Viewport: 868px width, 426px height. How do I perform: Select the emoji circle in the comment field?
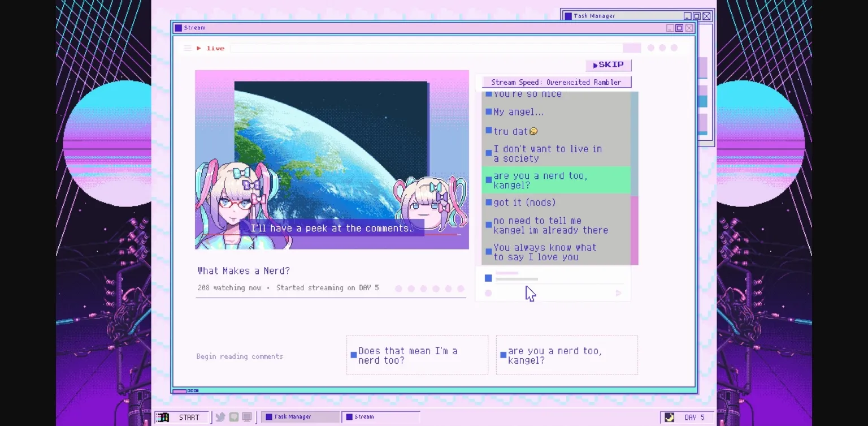click(488, 293)
